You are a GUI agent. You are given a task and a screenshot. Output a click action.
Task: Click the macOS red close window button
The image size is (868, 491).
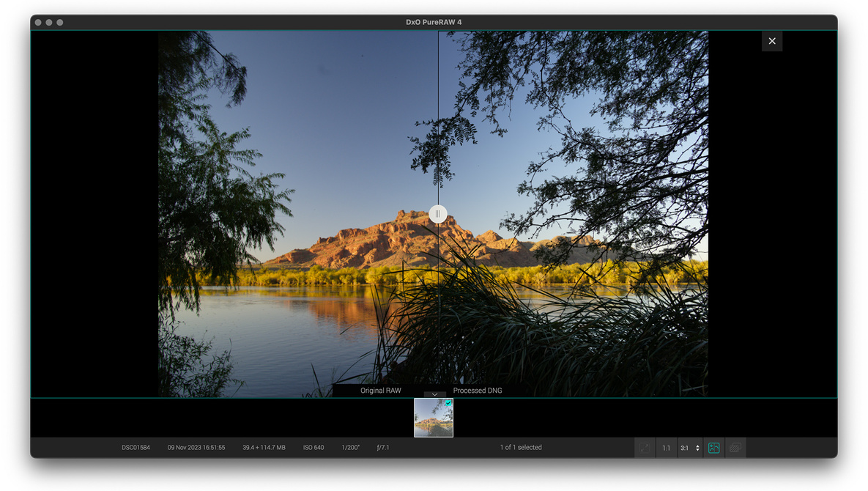38,22
